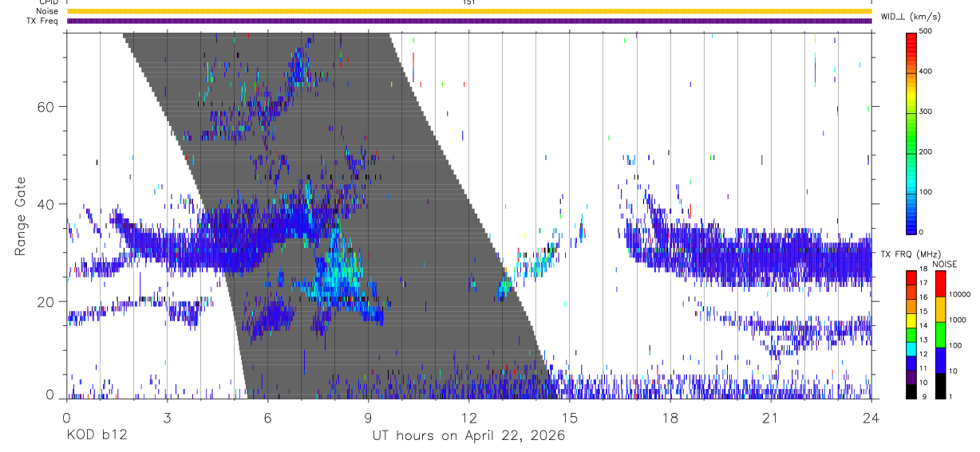This screenshot has width=980, height=452.
Task: Click the 500 label on the WID scale
Action: click(x=927, y=32)
